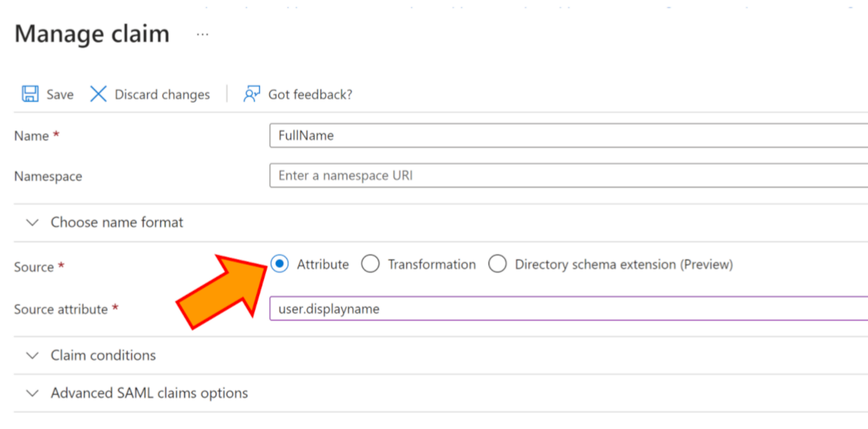Click the Attribute radio label text
Image resolution: width=868 pixels, height=429 pixels.
click(323, 264)
